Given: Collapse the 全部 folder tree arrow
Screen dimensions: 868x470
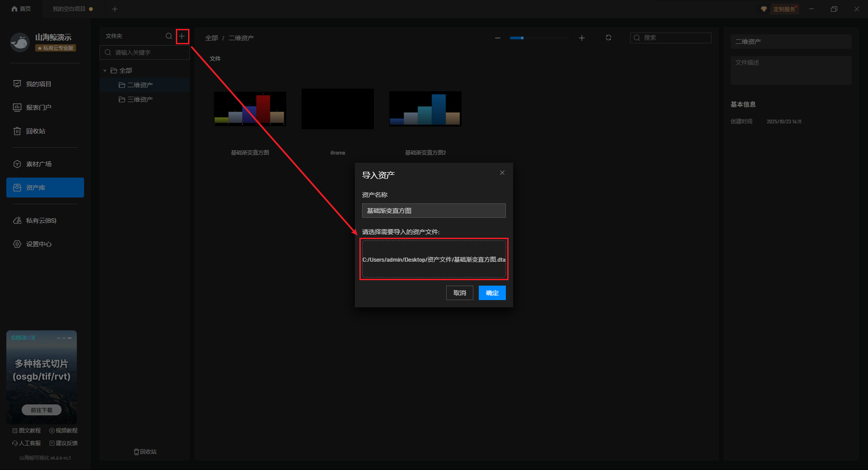Looking at the screenshot, I should 105,71.
